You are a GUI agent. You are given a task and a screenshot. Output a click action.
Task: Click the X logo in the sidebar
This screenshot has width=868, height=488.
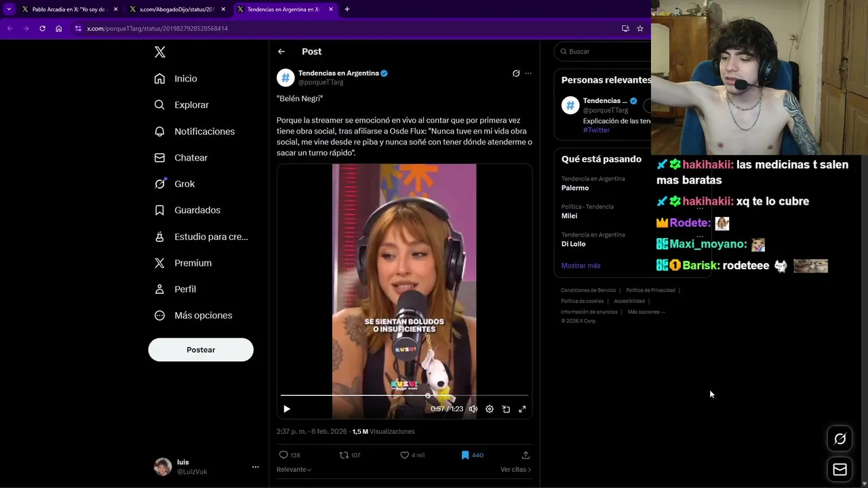(x=160, y=52)
